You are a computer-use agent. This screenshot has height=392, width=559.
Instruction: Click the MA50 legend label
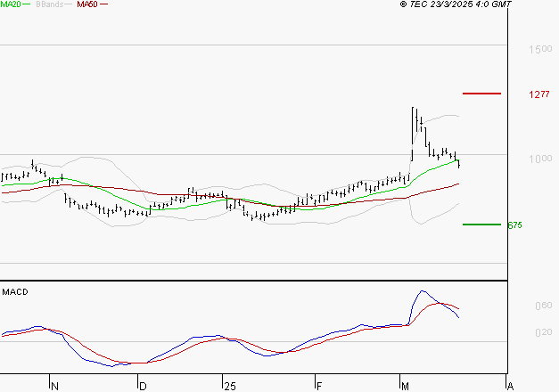tap(87, 4)
